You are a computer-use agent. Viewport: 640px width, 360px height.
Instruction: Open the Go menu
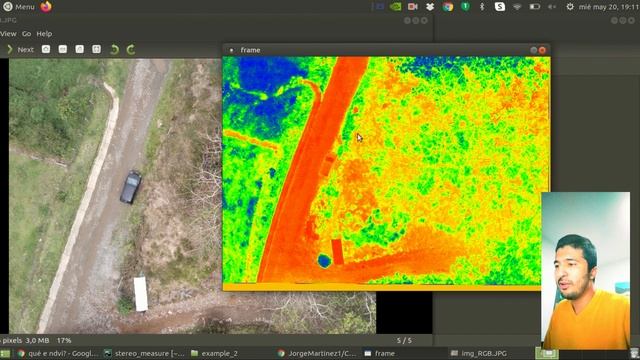tap(27, 34)
